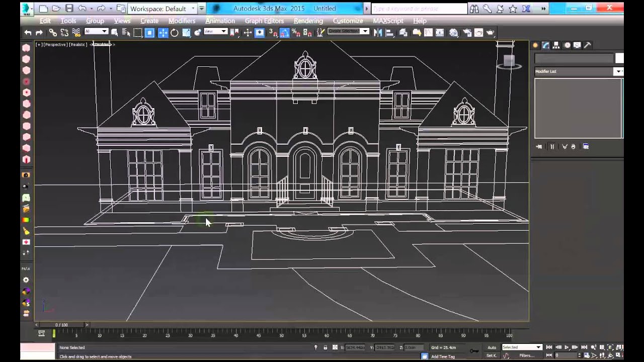Switch to the Modify command panel tab

(x=546, y=45)
